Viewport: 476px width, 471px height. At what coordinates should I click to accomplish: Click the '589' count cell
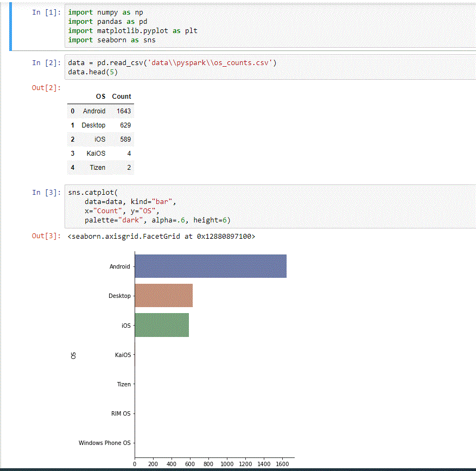pos(125,139)
